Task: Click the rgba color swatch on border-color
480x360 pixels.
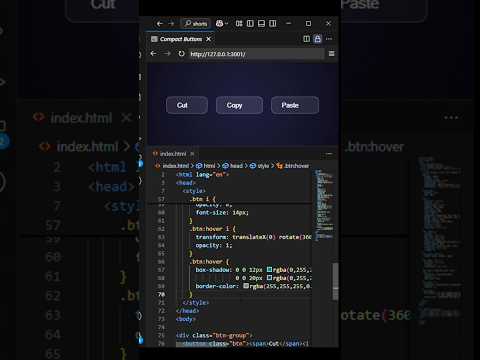Action: pos(246,286)
